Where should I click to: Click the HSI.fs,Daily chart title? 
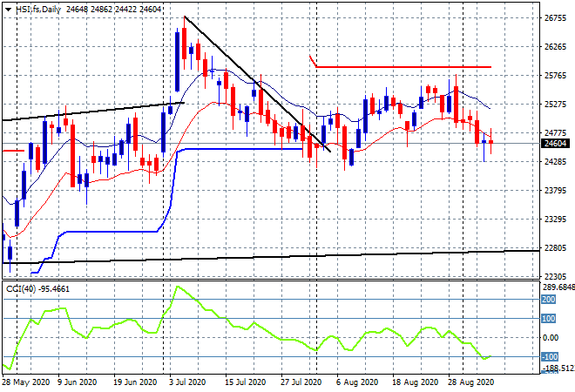click(37, 10)
